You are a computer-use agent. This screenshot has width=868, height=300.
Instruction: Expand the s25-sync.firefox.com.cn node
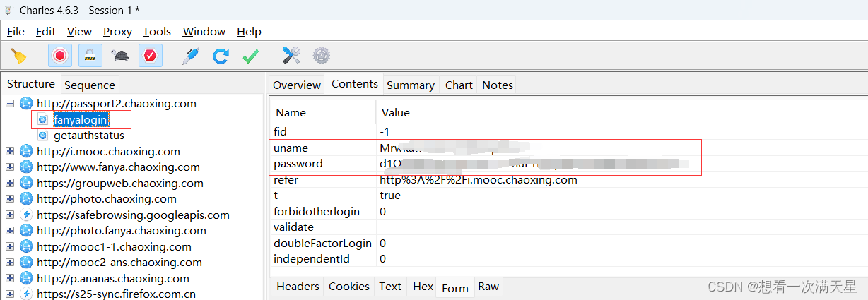click(x=10, y=294)
